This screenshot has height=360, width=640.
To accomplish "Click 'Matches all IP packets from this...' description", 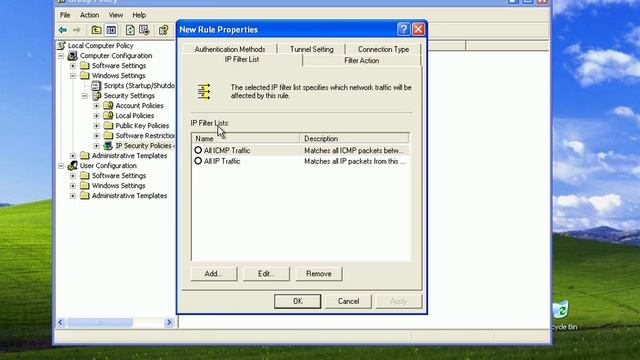I will [x=355, y=161].
